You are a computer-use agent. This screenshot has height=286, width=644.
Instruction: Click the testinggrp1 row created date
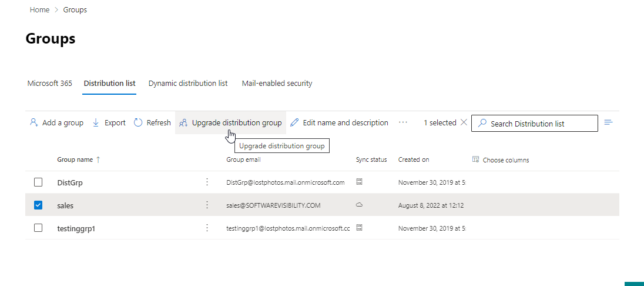[432, 228]
